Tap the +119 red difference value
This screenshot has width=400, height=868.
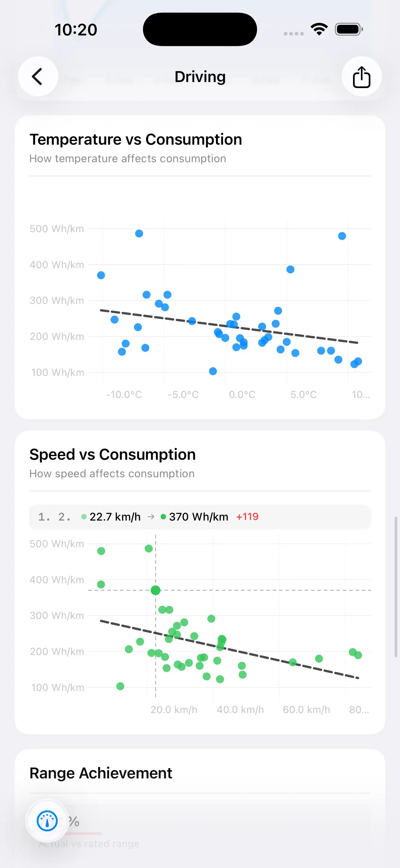tap(247, 517)
